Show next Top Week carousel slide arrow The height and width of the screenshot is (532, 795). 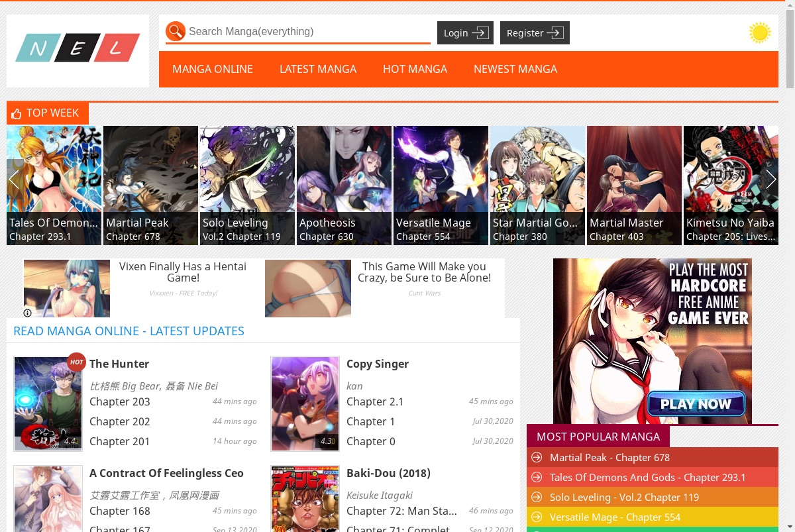tap(770, 180)
